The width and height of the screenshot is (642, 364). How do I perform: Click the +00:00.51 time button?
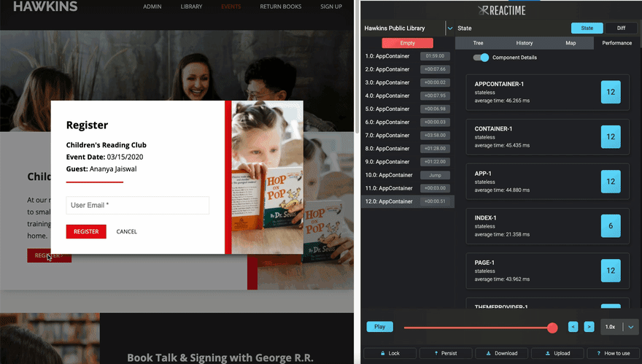click(435, 201)
